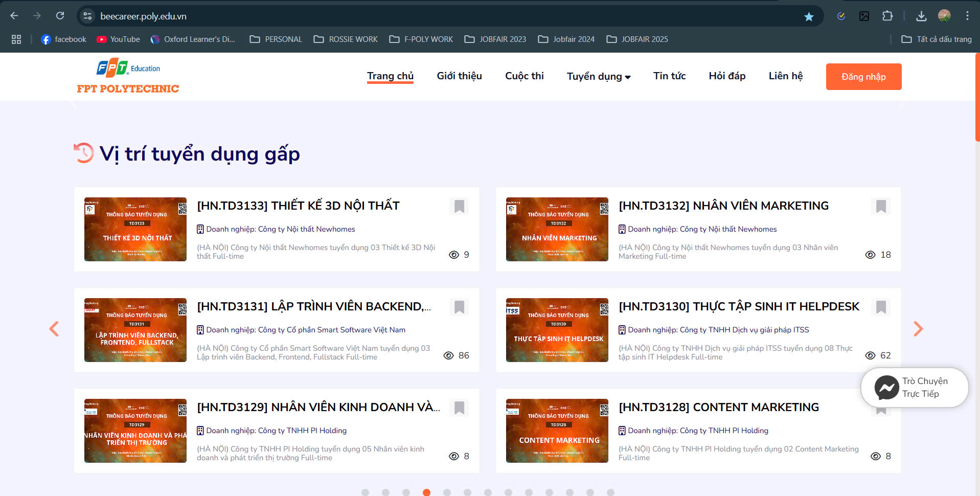Open Chrome downloads icon
Image resolution: width=980 pixels, height=496 pixels.
coord(921,16)
